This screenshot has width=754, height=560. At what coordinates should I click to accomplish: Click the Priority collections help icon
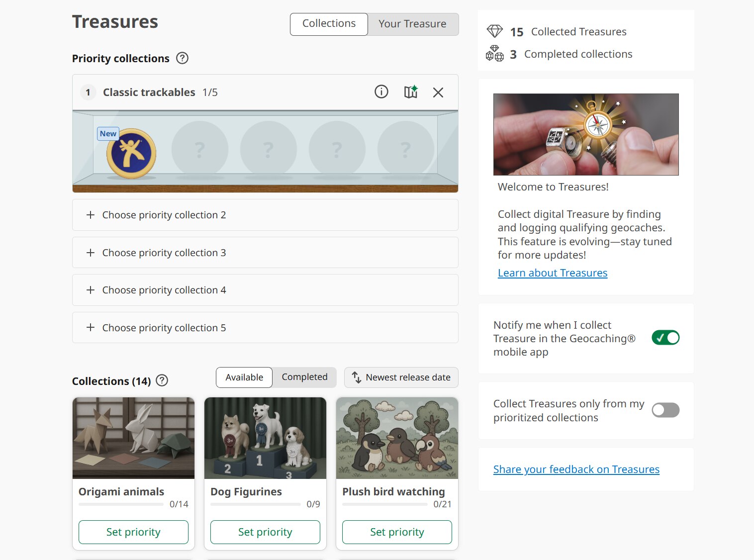(x=183, y=58)
